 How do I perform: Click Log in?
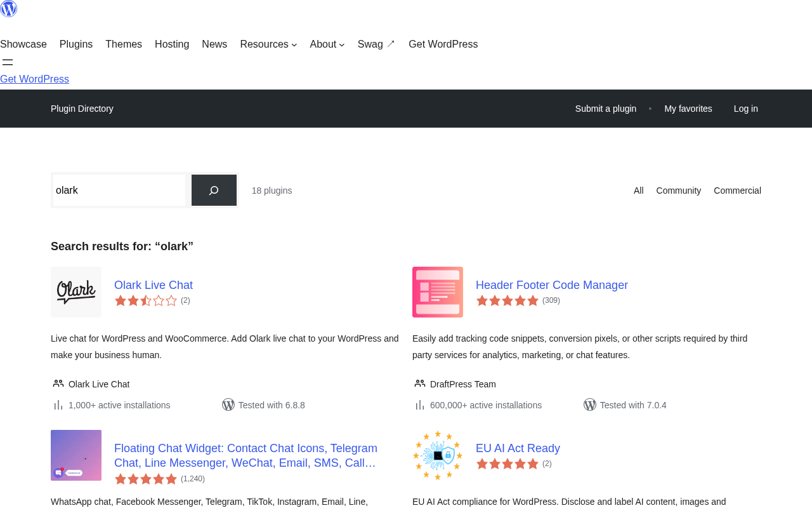click(746, 109)
